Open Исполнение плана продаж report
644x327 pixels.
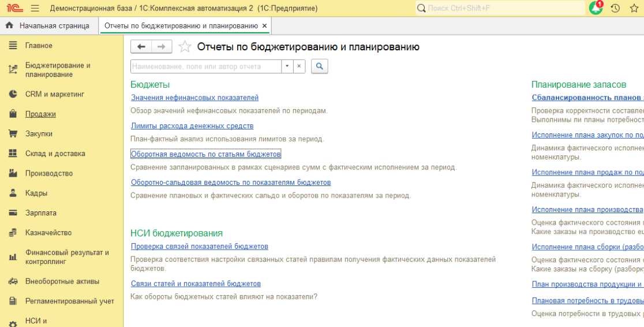[587, 172]
